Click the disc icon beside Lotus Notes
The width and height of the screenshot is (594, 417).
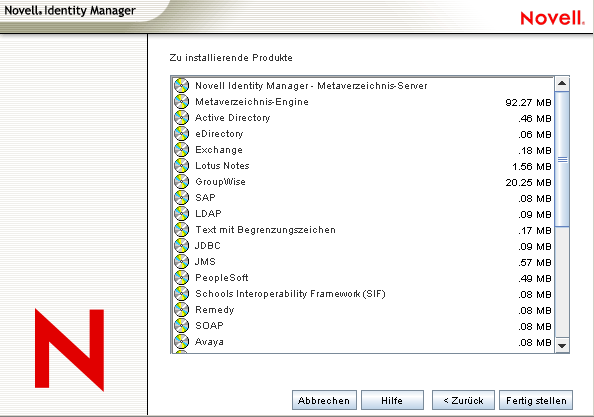[181, 166]
